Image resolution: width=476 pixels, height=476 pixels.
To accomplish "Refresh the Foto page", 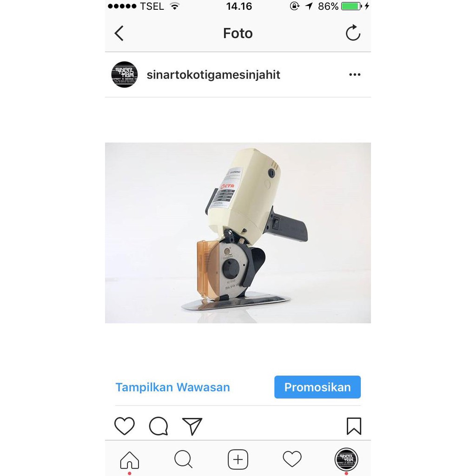I will [353, 33].
